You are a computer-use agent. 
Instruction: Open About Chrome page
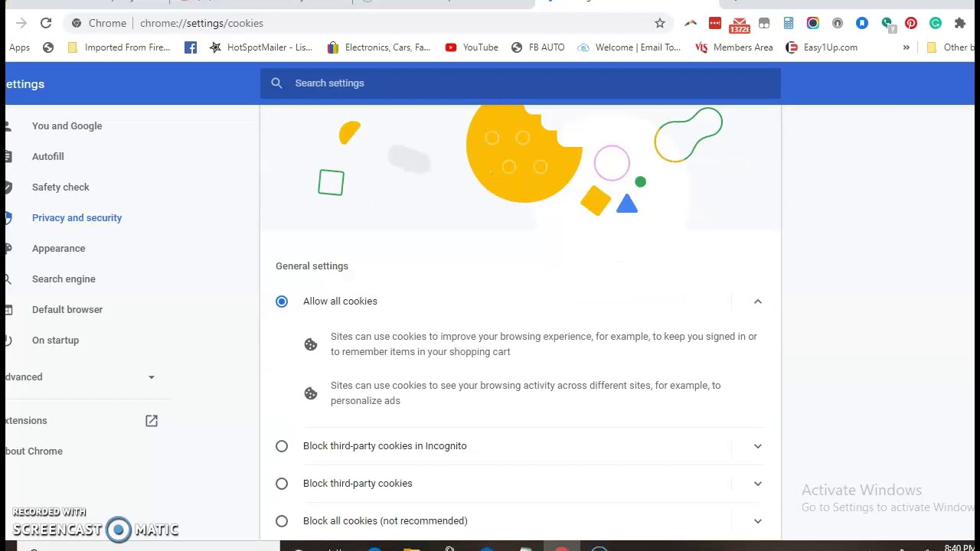(34, 451)
